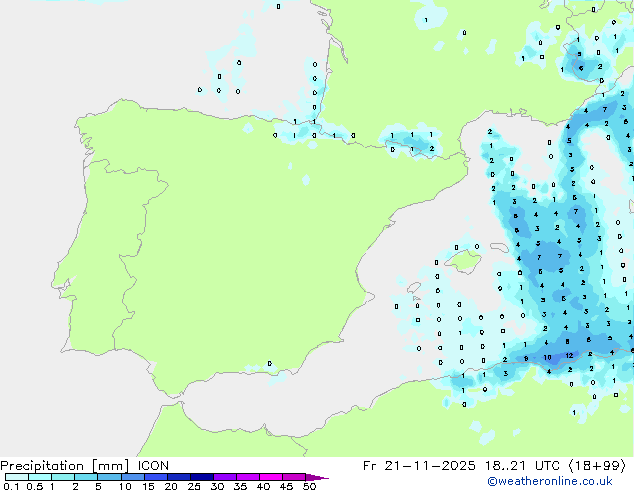Screen dimensions: 634x490
Task: Click the 45–50 mm legend color swatch
Action: pos(294,477)
